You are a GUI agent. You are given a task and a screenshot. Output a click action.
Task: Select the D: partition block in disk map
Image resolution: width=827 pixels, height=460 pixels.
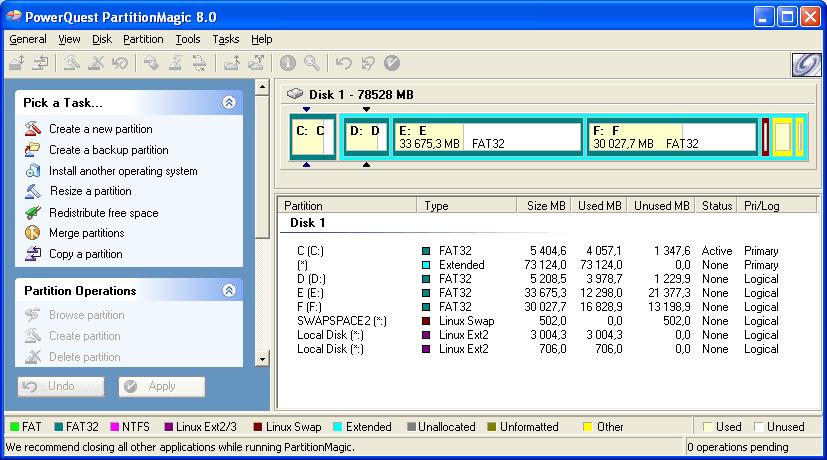coord(367,137)
